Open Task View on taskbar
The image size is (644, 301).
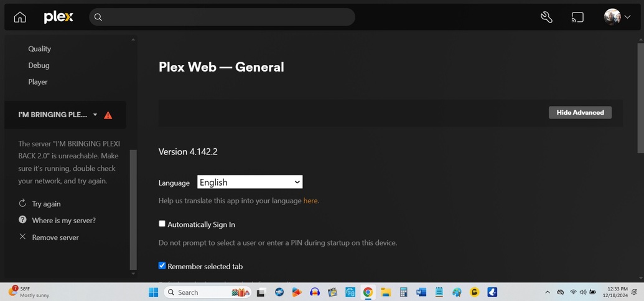(x=260, y=292)
